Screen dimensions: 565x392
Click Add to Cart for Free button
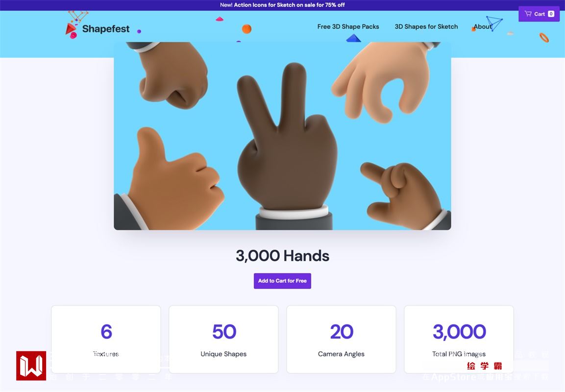(x=282, y=281)
